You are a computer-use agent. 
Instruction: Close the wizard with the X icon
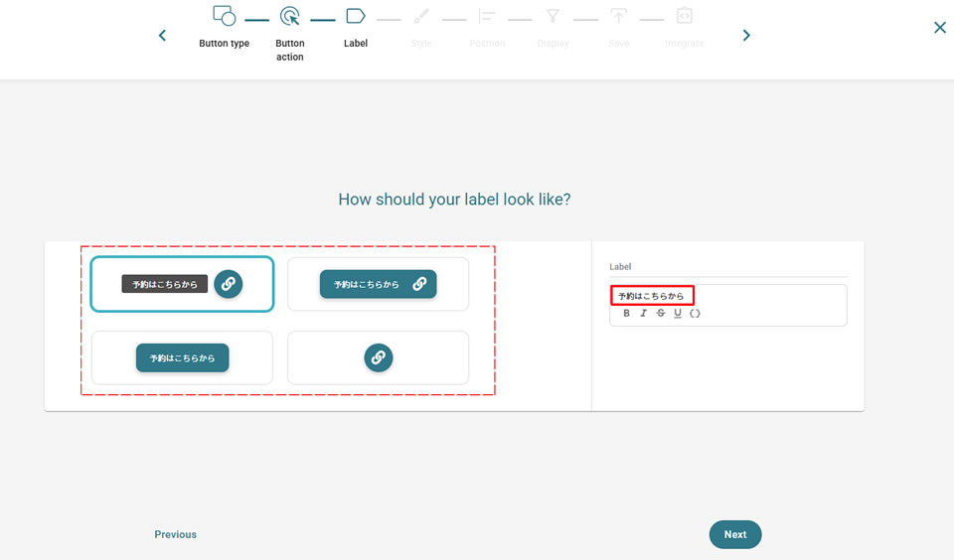[x=939, y=28]
